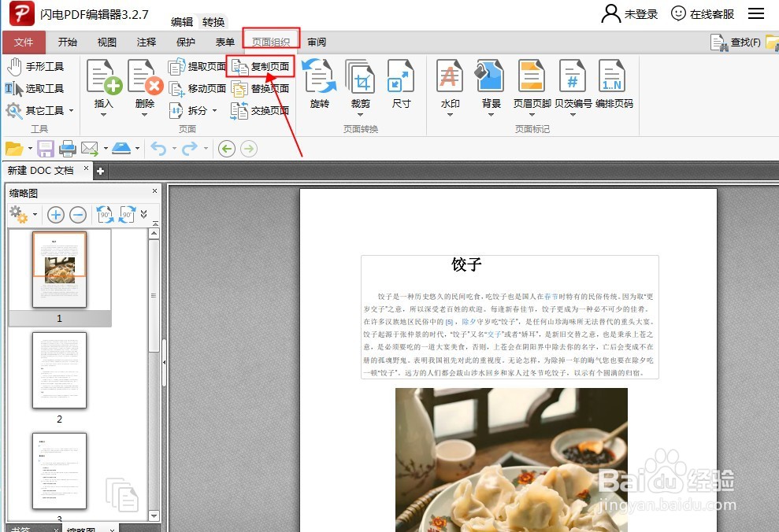779x532 pixels.
Task: Select the Hand tool (手形工具)
Action: (35, 66)
